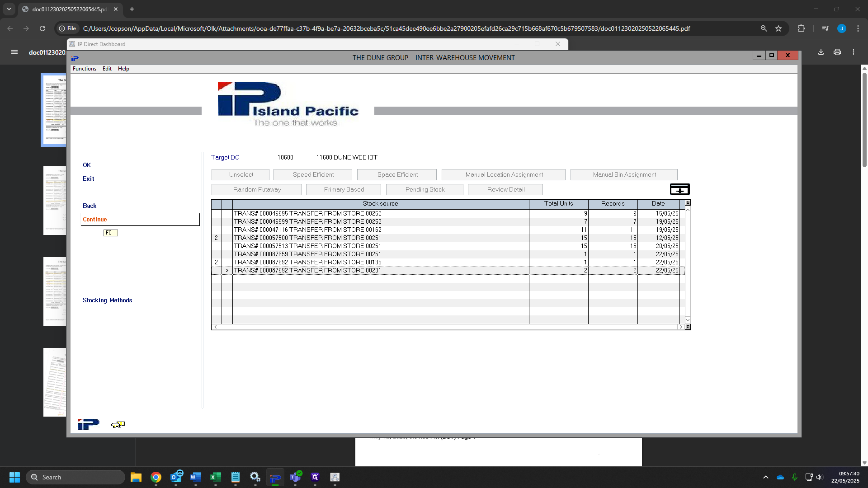Click Continue in the left panel

(x=140, y=219)
